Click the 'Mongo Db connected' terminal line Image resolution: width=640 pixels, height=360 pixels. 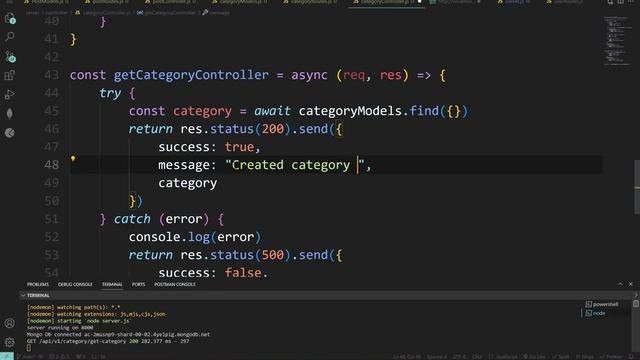point(118,334)
